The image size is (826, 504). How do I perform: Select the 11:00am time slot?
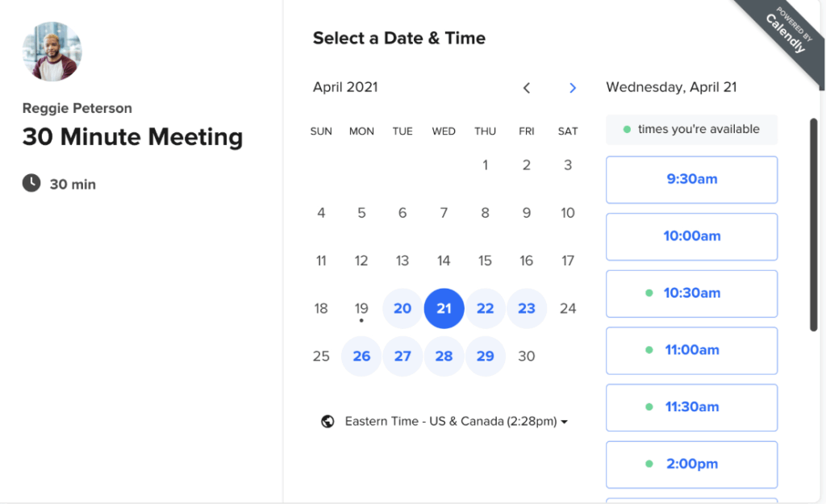pos(691,350)
